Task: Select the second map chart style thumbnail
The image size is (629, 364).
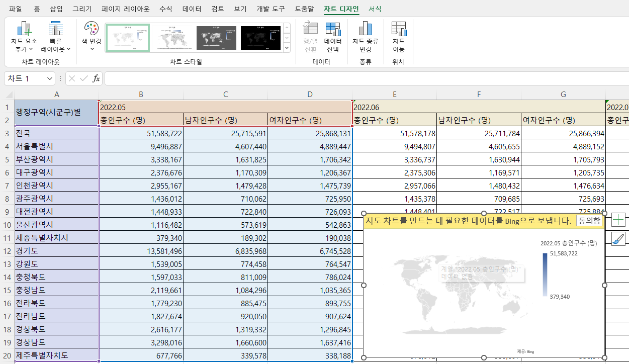Action: [x=172, y=37]
